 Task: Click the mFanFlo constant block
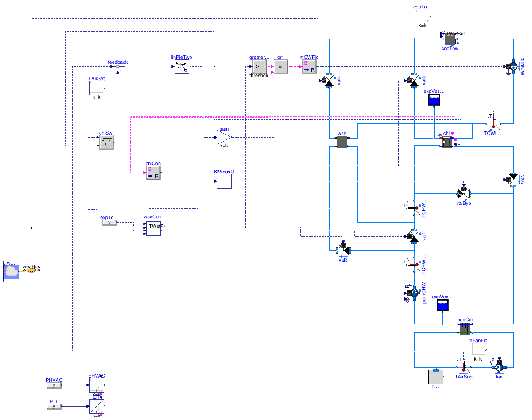click(478, 350)
